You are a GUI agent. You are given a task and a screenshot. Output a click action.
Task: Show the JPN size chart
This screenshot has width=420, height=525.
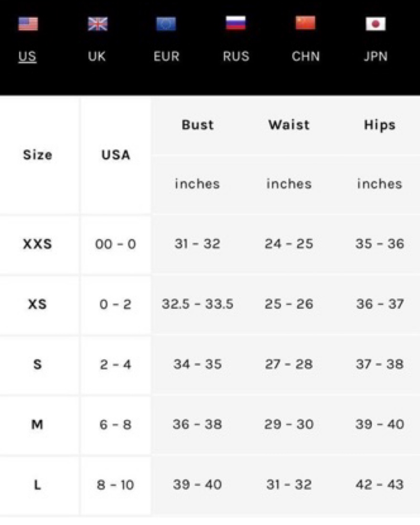coord(376,56)
